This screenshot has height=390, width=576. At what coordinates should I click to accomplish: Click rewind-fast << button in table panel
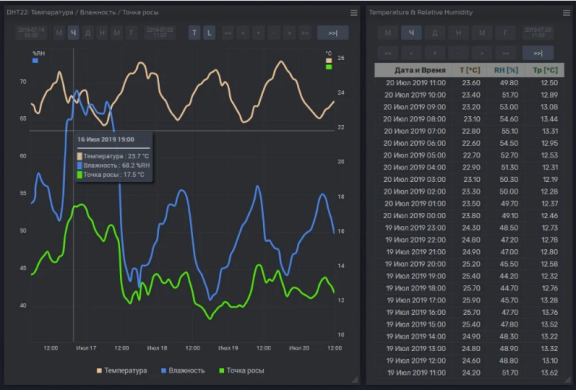388,53
